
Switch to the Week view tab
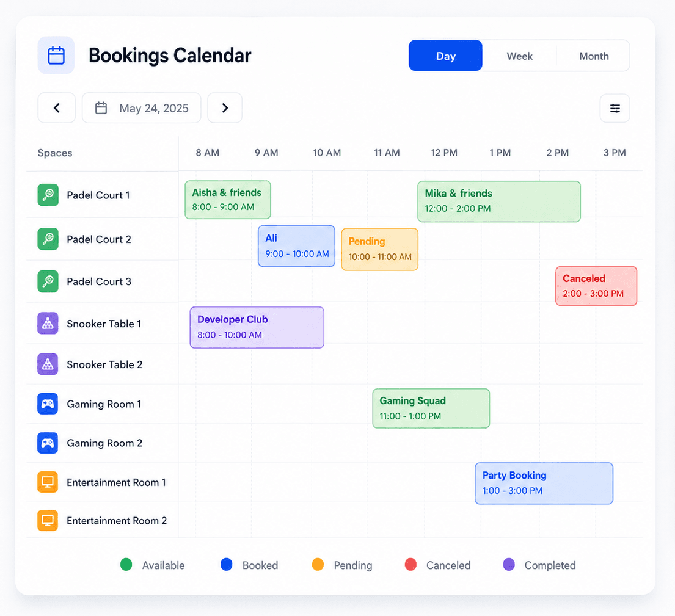click(x=520, y=56)
